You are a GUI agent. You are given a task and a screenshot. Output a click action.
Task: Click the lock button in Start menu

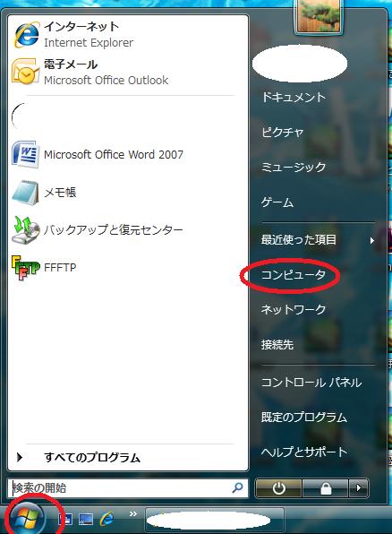[325, 488]
